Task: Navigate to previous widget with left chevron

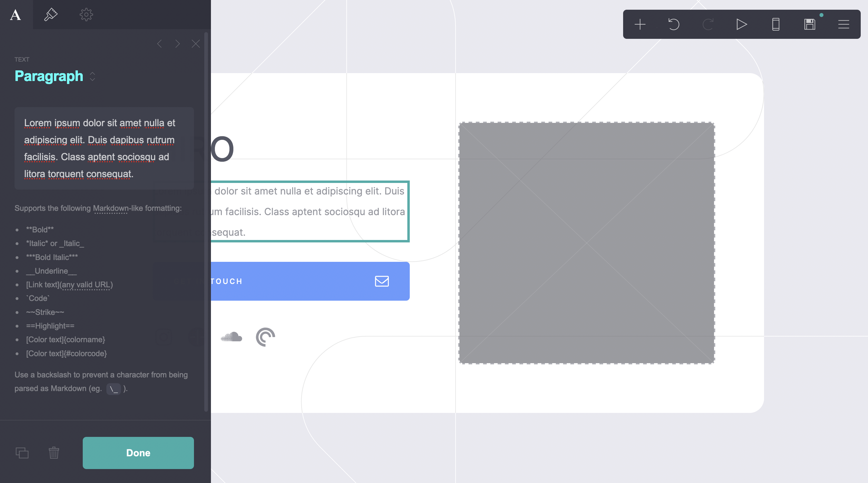Action: (x=159, y=43)
